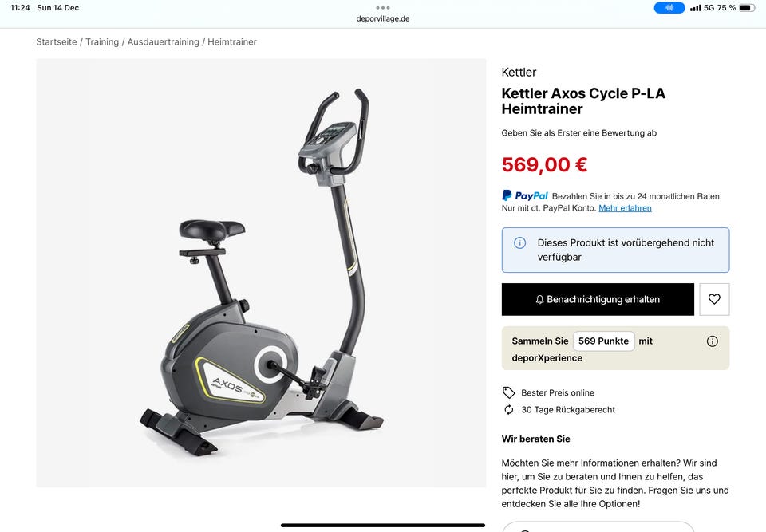Open Training breadcrumb
Image resolution: width=766 pixels, height=532 pixels.
pyautogui.click(x=102, y=42)
